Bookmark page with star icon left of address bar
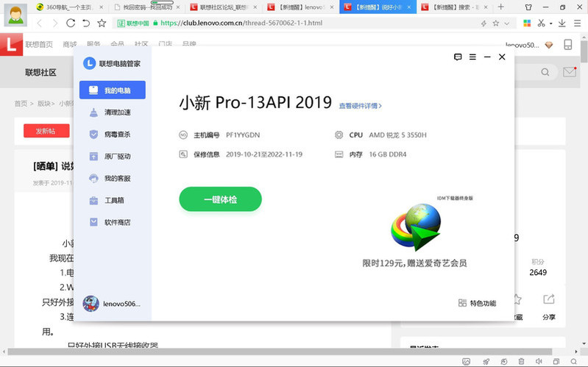The height and width of the screenshot is (367, 588). click(x=102, y=24)
